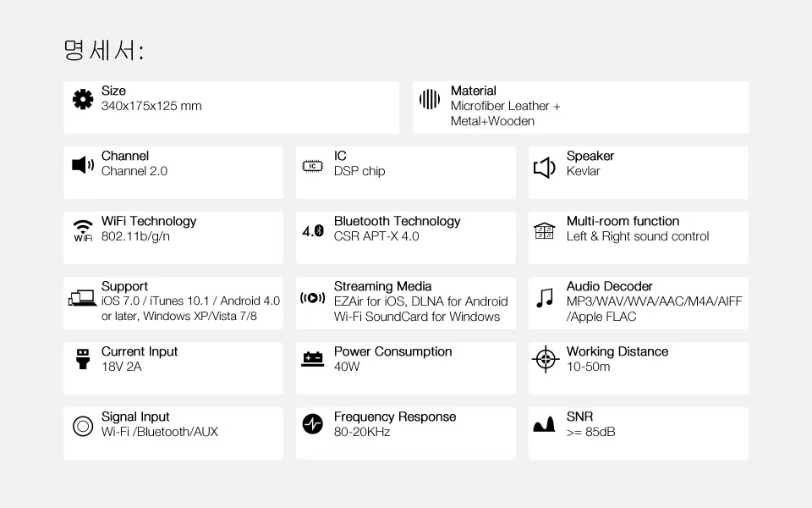
Task: Click the Size label
Action: (x=113, y=91)
